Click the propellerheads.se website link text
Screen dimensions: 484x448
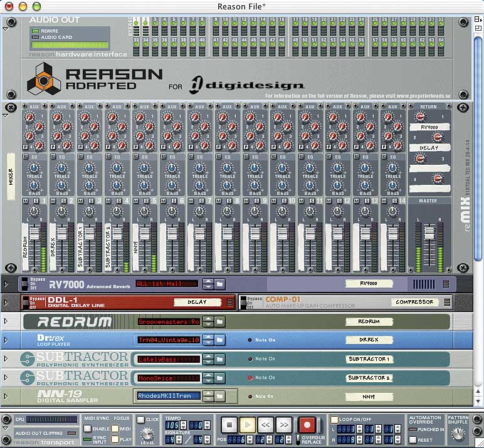pyautogui.click(x=424, y=96)
